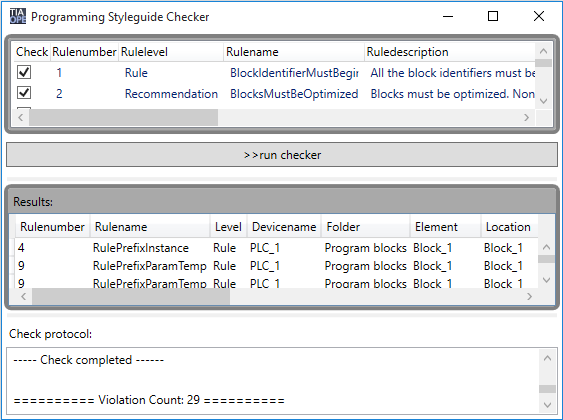This screenshot has width=563, height=420.
Task: Click the Recommendation rule level cell
Action: point(171,94)
